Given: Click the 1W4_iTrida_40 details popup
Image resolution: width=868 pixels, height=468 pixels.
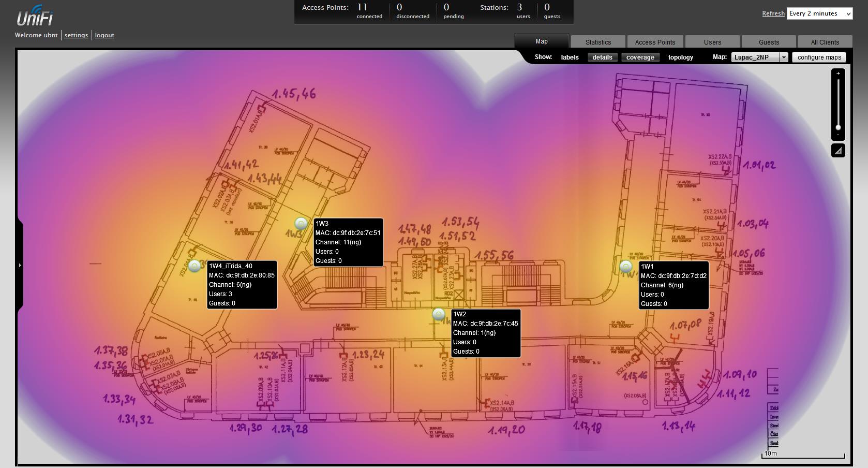Looking at the screenshot, I should [242, 284].
